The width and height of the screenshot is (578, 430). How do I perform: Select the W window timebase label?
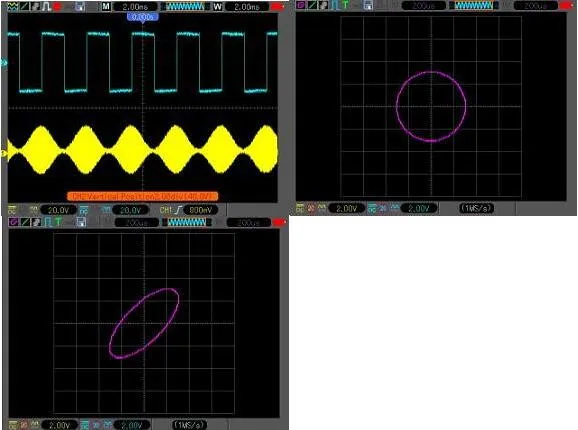pyautogui.click(x=218, y=7)
